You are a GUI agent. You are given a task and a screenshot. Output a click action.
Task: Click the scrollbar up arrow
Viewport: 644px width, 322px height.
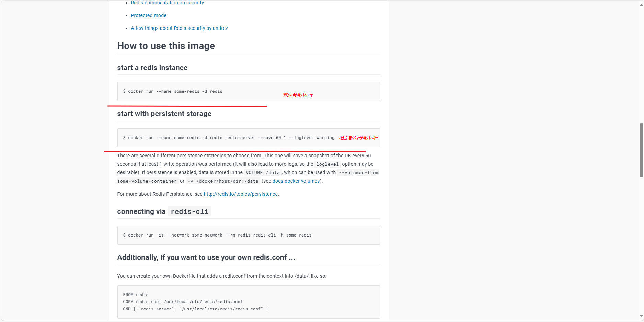click(x=641, y=5)
